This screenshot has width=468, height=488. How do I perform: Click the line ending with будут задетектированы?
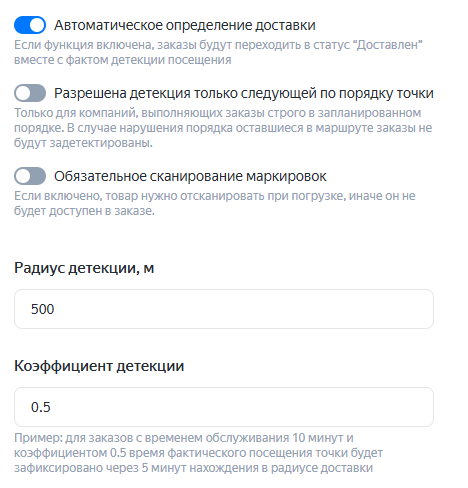point(83,143)
